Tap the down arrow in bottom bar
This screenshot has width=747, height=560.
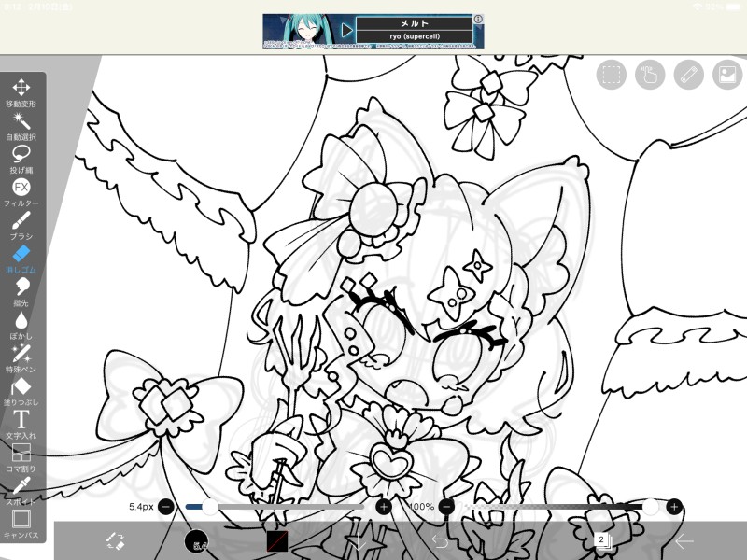pos(358,541)
